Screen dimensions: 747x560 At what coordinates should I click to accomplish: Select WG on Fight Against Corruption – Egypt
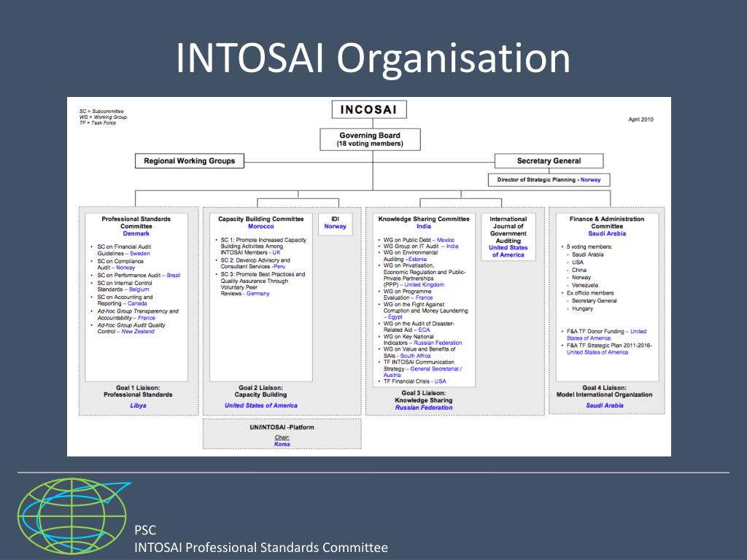(x=425, y=311)
